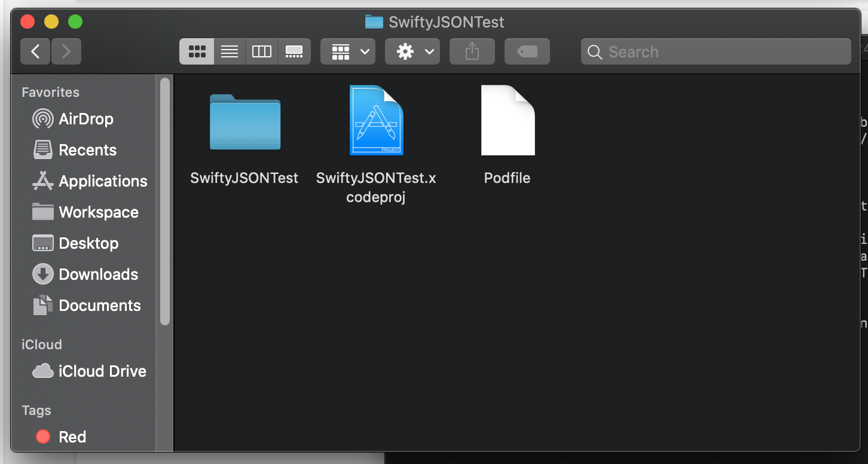Zoom the Finder window with green button

click(x=75, y=22)
